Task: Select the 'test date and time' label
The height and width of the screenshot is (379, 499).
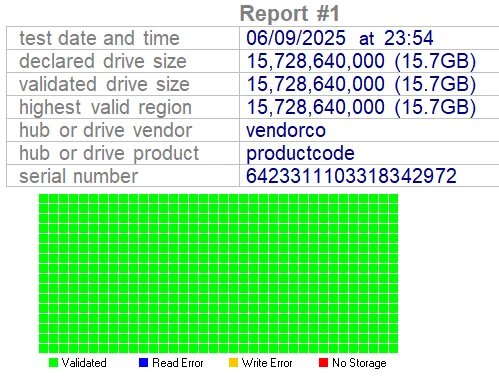Action: [x=99, y=38]
